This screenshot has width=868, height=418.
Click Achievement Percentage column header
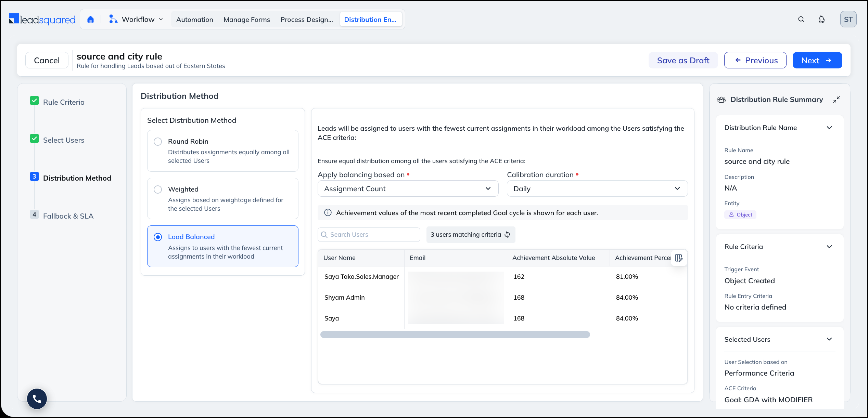click(643, 258)
